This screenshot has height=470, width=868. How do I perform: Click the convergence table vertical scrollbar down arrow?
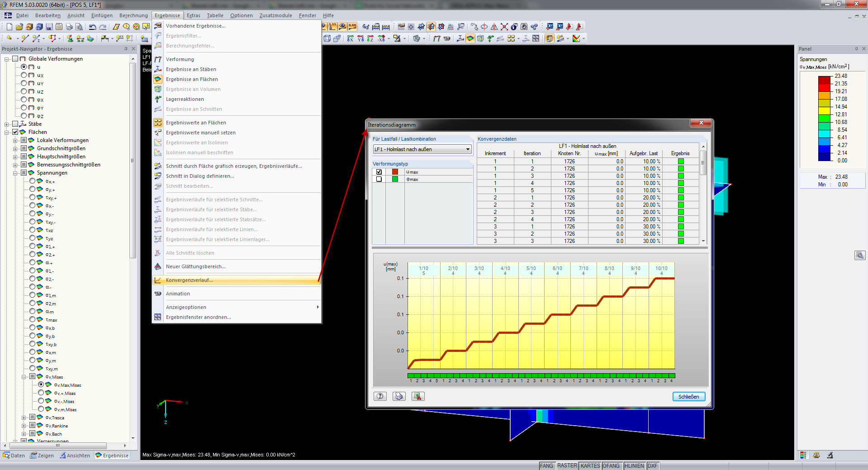pyautogui.click(x=703, y=241)
